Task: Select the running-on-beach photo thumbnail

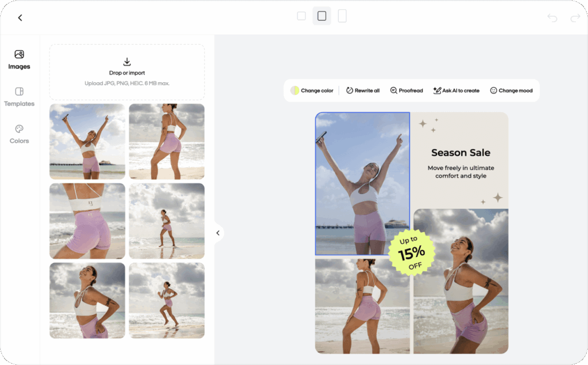Action: pyautogui.click(x=166, y=300)
